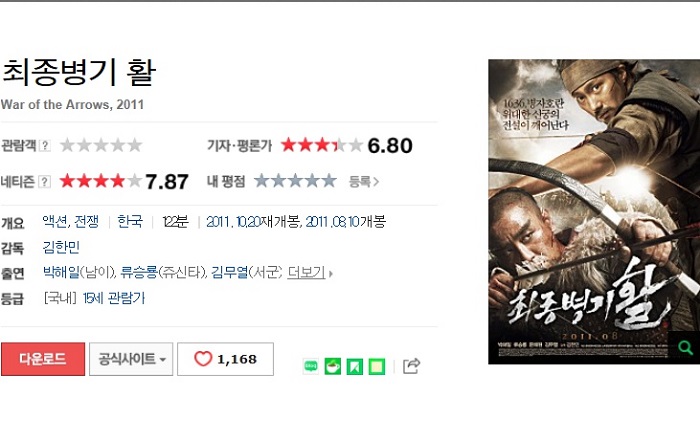Open the 15세 관람가 rating link

(x=114, y=298)
